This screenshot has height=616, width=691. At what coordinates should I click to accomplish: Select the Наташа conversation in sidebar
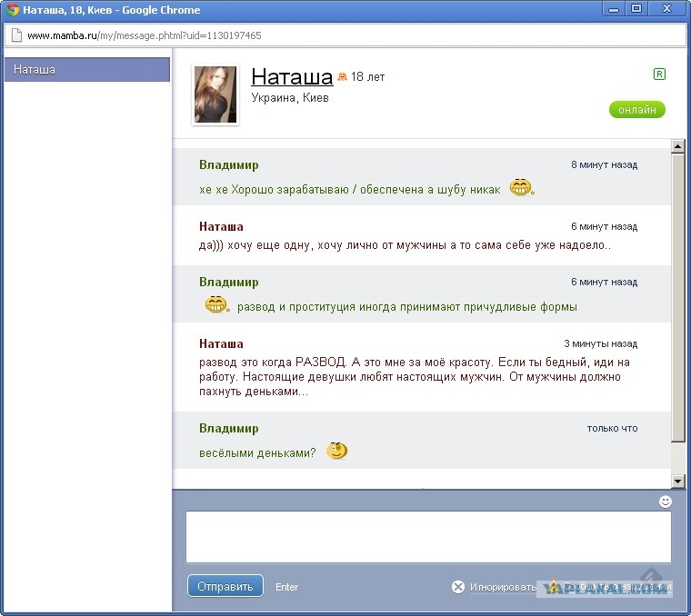87,70
